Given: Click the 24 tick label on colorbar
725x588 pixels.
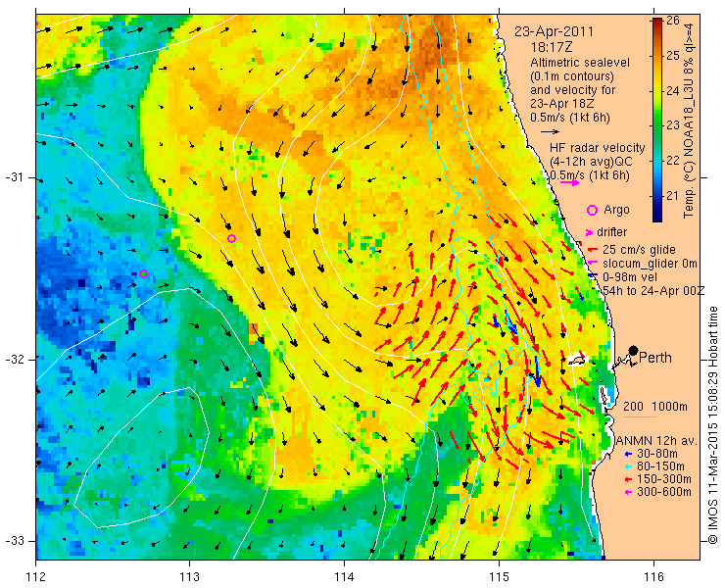Looking at the screenshot, I should click(x=673, y=91).
